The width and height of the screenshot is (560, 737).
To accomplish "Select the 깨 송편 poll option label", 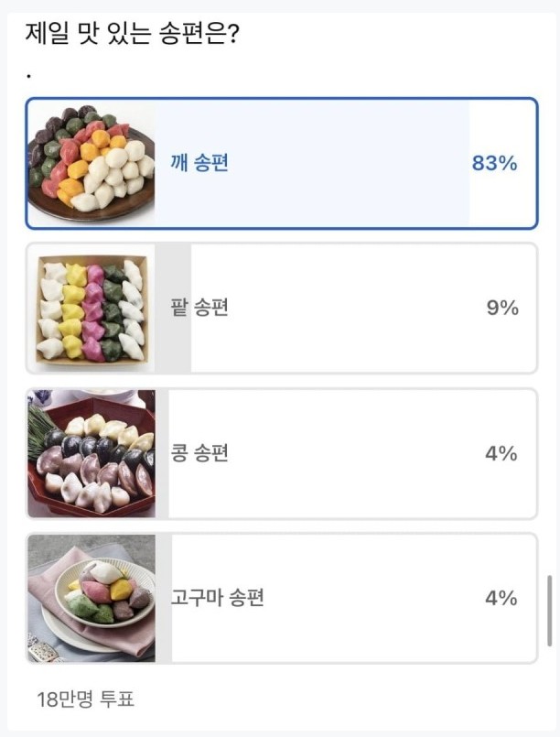I will pyautogui.click(x=199, y=164).
